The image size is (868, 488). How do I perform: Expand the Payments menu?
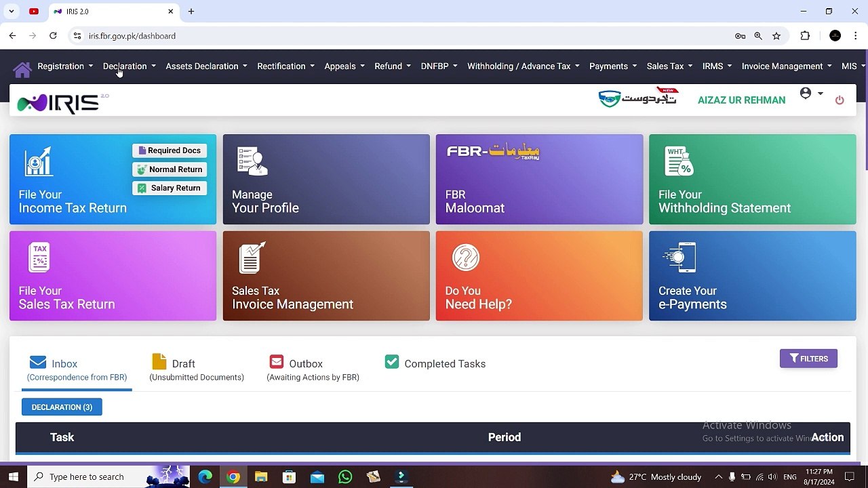click(613, 66)
